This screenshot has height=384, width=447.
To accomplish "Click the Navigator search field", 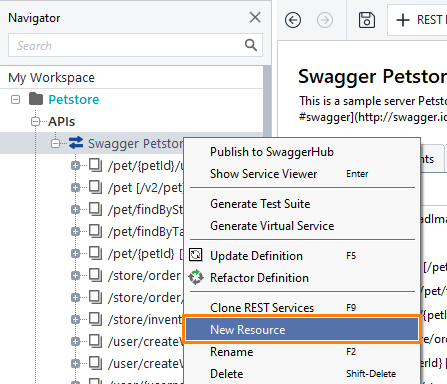I will tap(135, 45).
